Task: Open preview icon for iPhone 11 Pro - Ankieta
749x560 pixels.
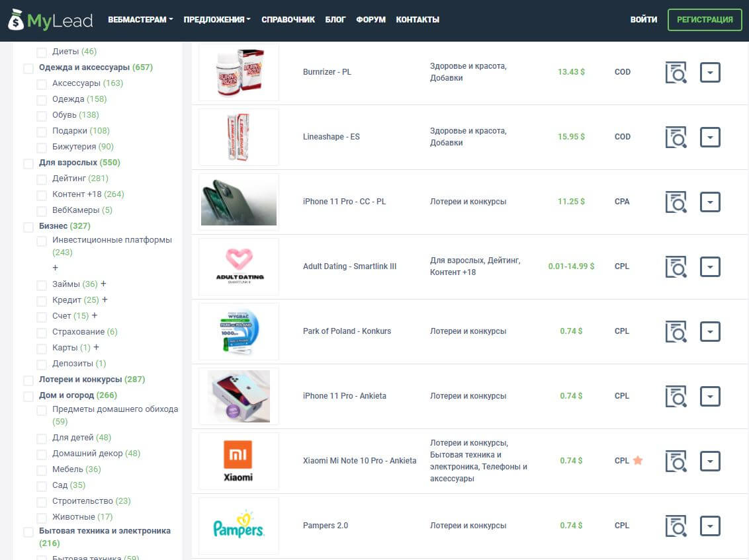Action: 676,396
